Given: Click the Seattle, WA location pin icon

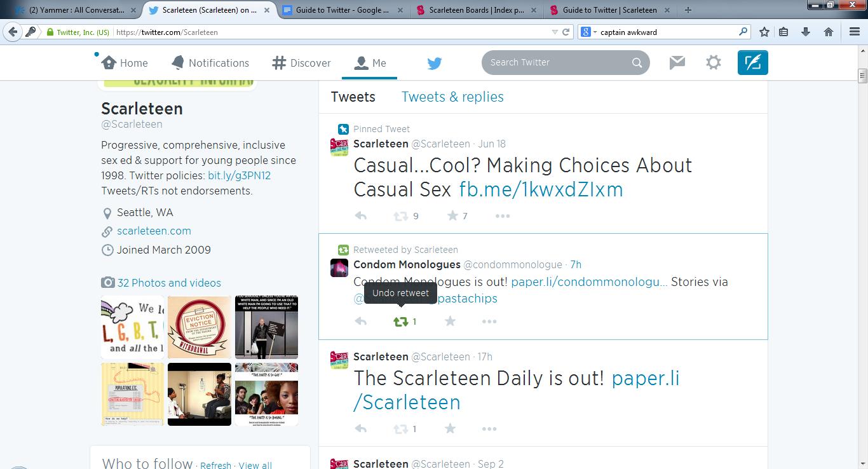Looking at the screenshot, I should (x=107, y=213).
